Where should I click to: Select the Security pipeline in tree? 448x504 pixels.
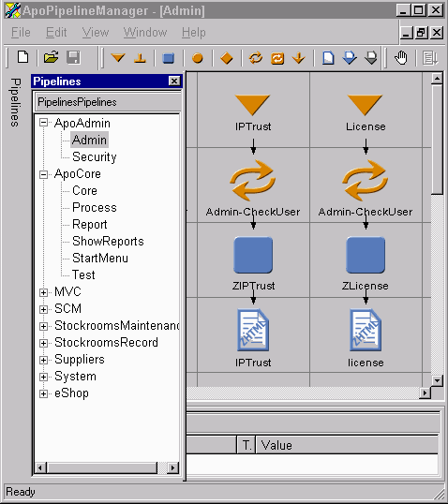coord(95,156)
